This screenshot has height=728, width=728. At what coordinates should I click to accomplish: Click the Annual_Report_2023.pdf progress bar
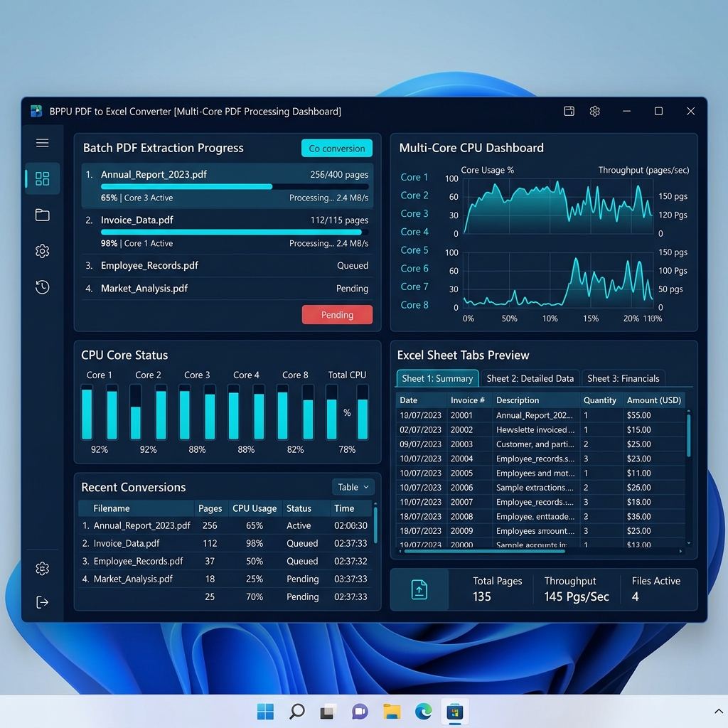235,187
